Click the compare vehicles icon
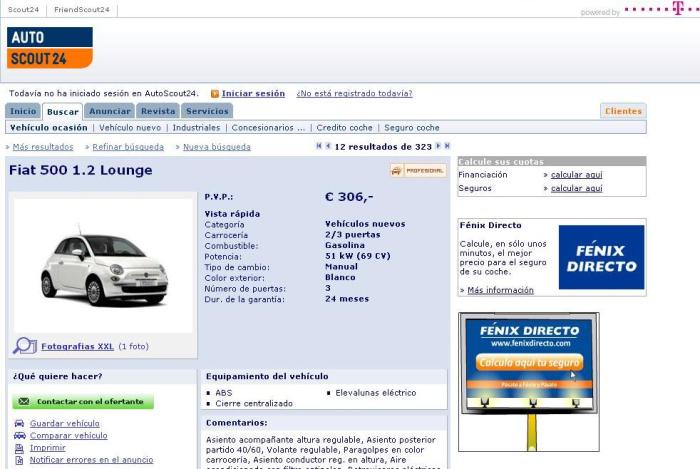700x469 pixels. [x=19, y=436]
